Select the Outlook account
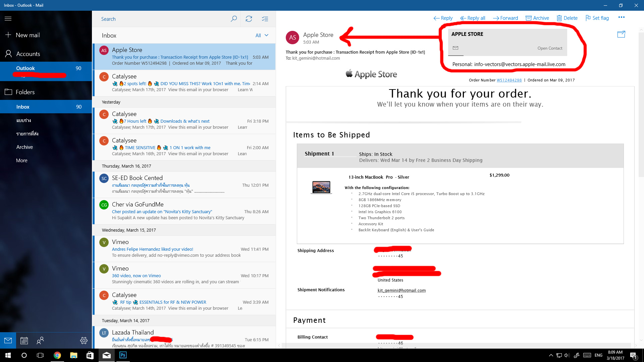The height and width of the screenshot is (362, 644). pos(25,68)
